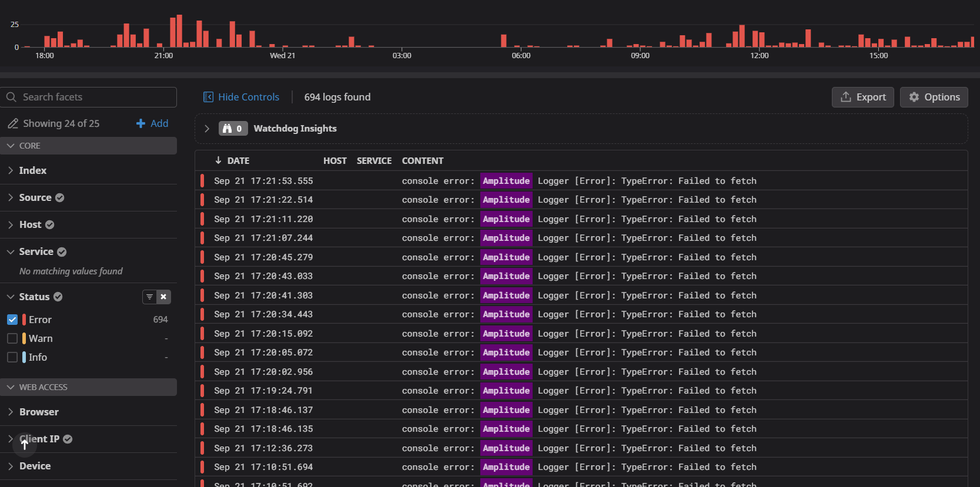
Task: Click the Hide Controls panel icon
Action: pyautogui.click(x=208, y=97)
